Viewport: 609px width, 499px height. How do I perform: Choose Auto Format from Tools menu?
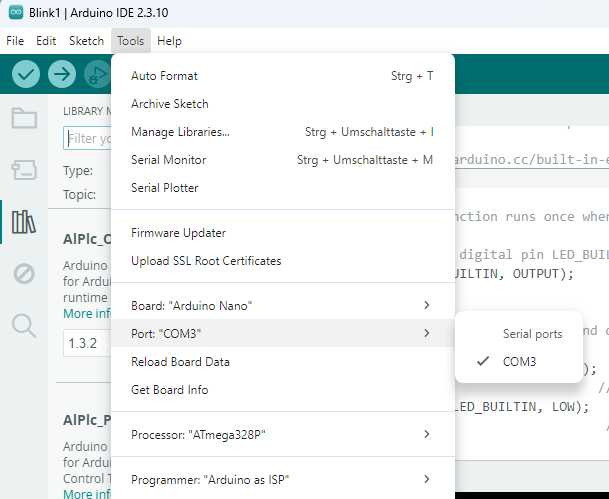coord(283,76)
